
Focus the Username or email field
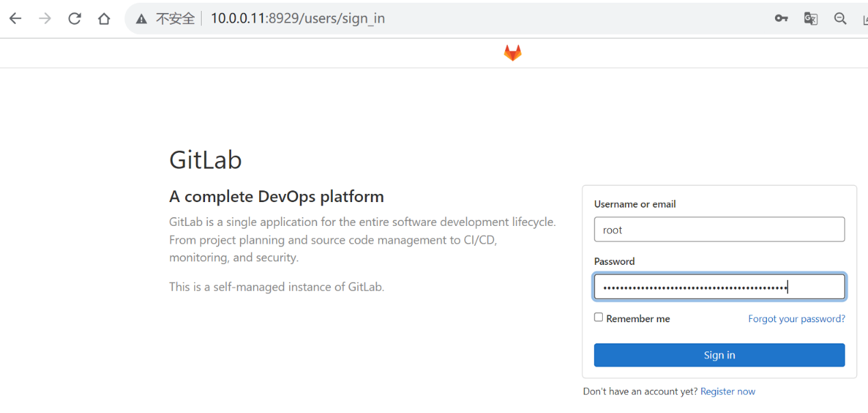(x=719, y=229)
